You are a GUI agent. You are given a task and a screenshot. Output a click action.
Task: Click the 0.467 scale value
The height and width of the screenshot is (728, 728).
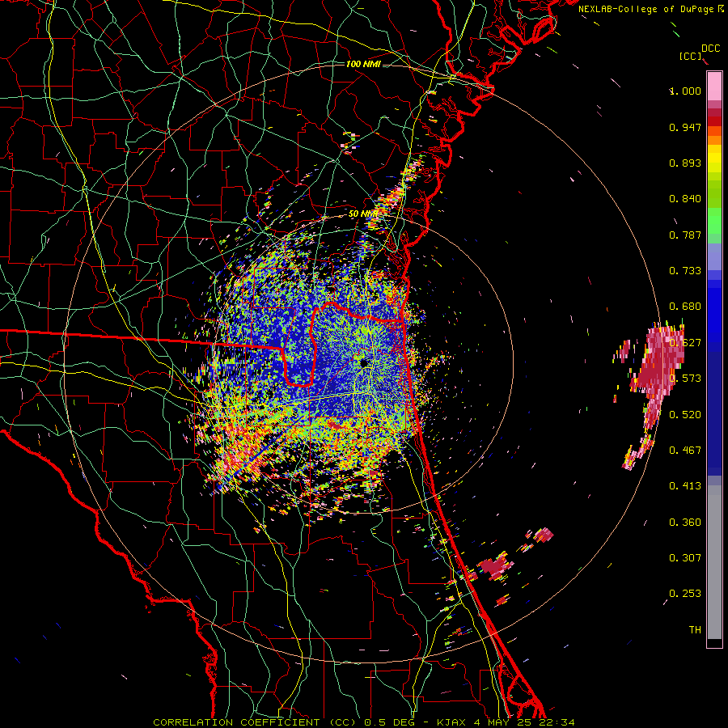(x=685, y=451)
